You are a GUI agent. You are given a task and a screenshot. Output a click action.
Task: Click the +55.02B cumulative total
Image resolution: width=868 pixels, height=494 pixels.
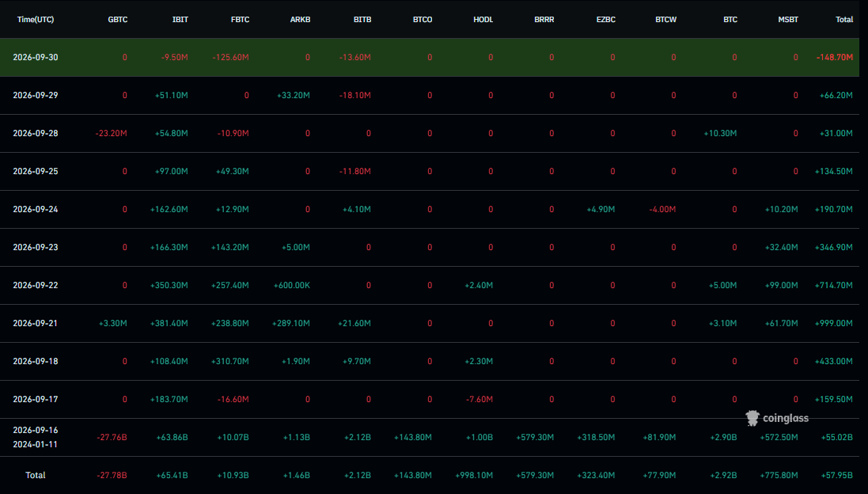(x=836, y=438)
